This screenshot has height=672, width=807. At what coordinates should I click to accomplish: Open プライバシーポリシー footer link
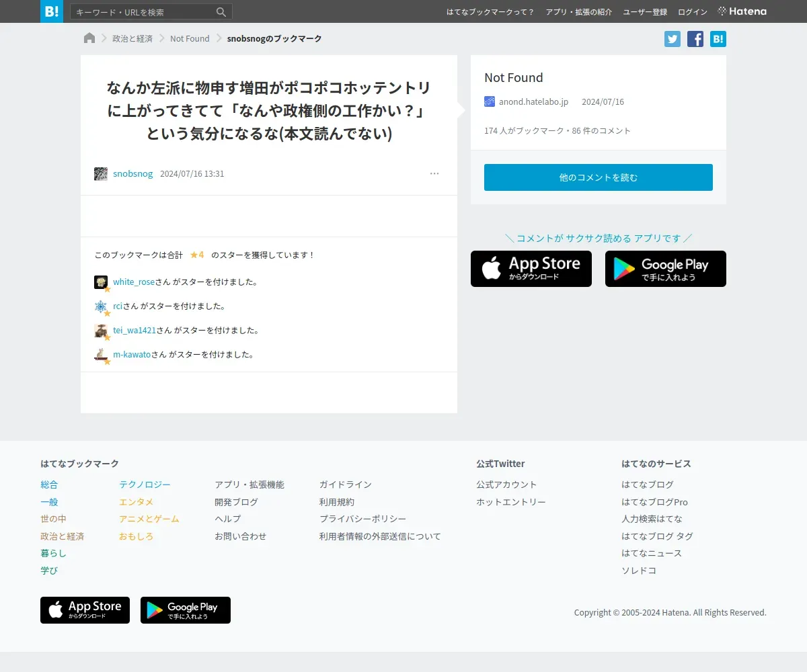coord(362,519)
